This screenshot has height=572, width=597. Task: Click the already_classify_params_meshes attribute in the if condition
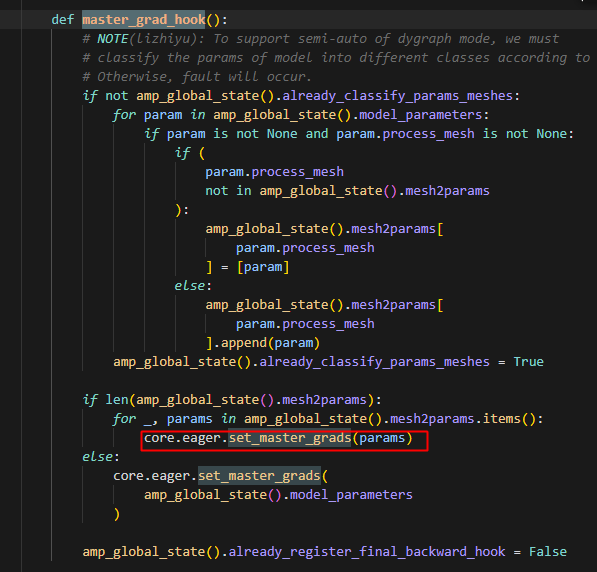tap(397, 96)
